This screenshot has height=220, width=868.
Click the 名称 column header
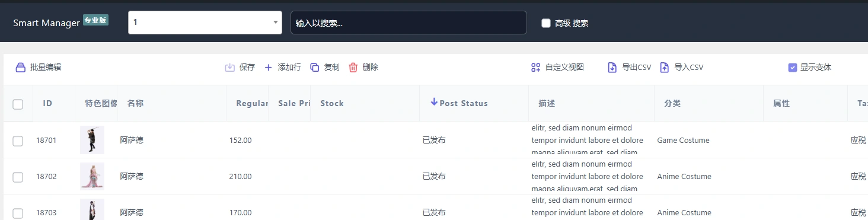[135, 103]
